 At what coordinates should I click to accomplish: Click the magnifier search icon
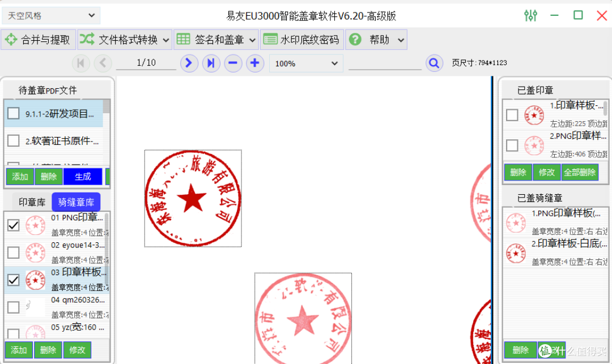434,63
